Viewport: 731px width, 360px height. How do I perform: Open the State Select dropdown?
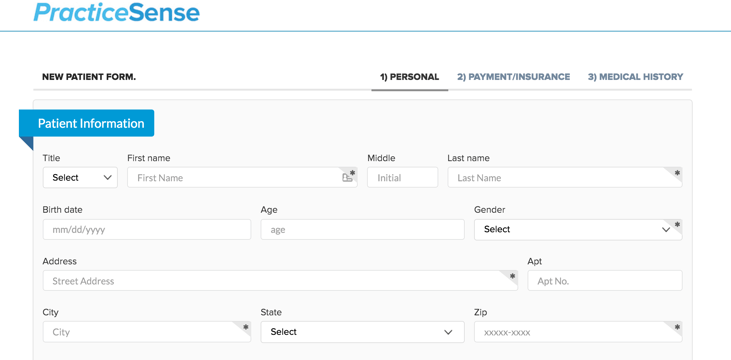[x=362, y=332]
